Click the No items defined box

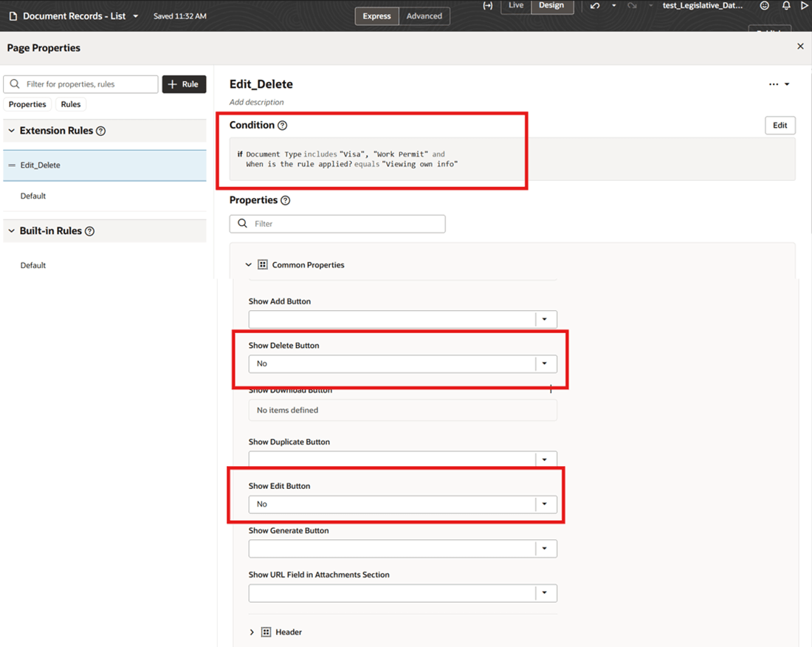[402, 410]
